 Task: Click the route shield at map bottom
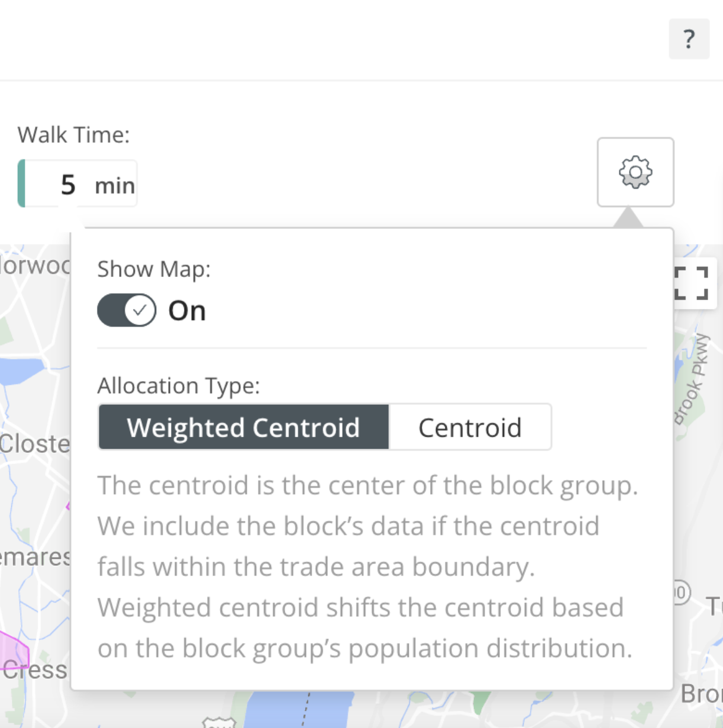[218, 723]
